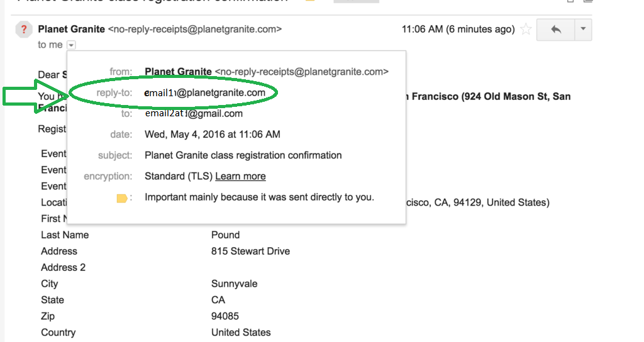Star this Planet Granite email
644x342 pixels.
click(x=526, y=30)
